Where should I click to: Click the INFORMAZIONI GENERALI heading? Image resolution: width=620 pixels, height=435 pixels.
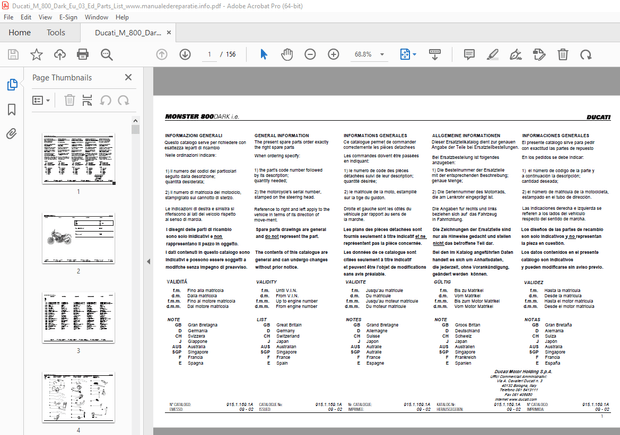193,136
